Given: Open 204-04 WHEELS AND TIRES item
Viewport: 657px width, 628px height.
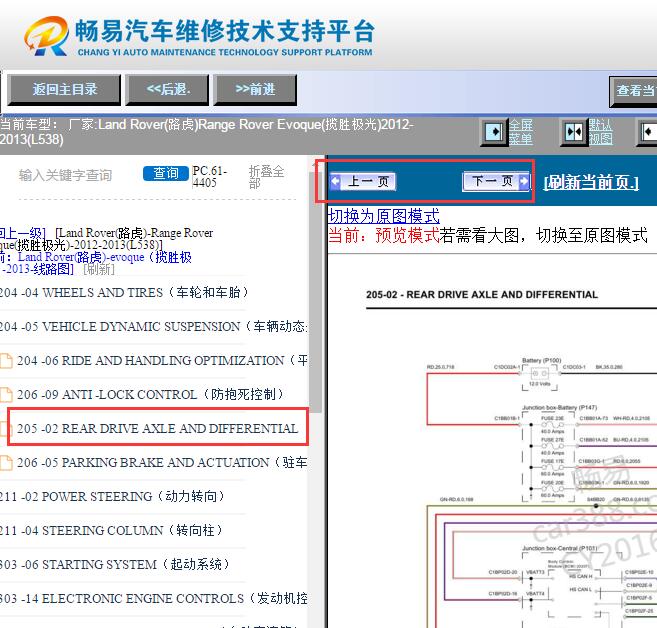Looking at the screenshot, I should coord(124,292).
